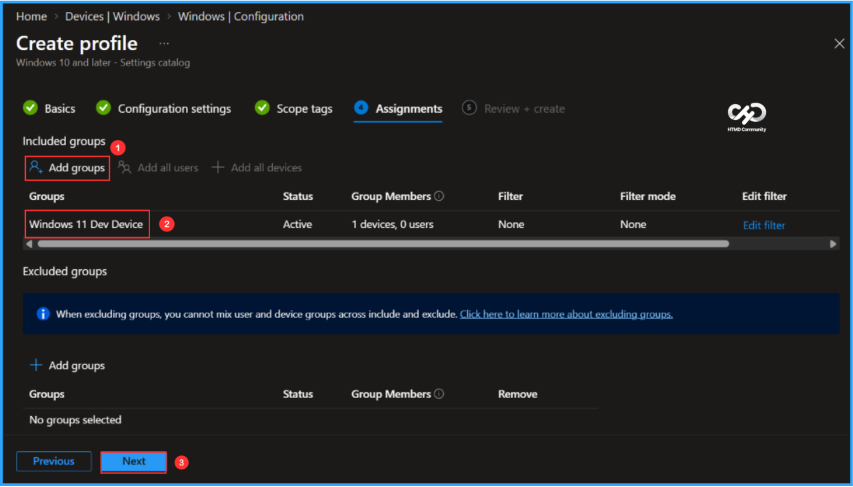Click the blue info icon in exclusion notice

click(43, 314)
